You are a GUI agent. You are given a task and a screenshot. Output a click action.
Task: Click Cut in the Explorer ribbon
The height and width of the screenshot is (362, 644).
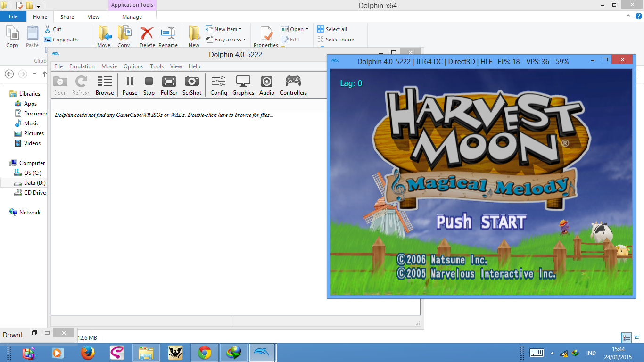coord(53,29)
